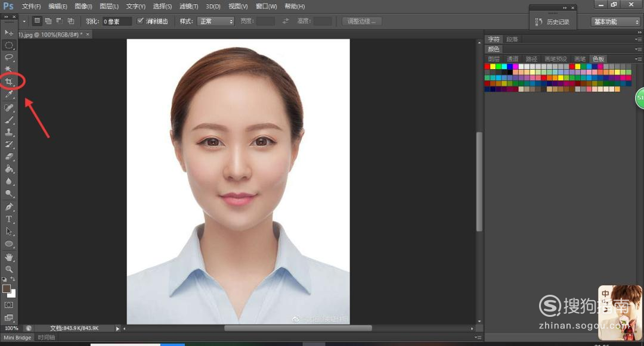This screenshot has height=346, width=644.
Task: Open the 样式 style dropdown
Action: pyautogui.click(x=215, y=21)
